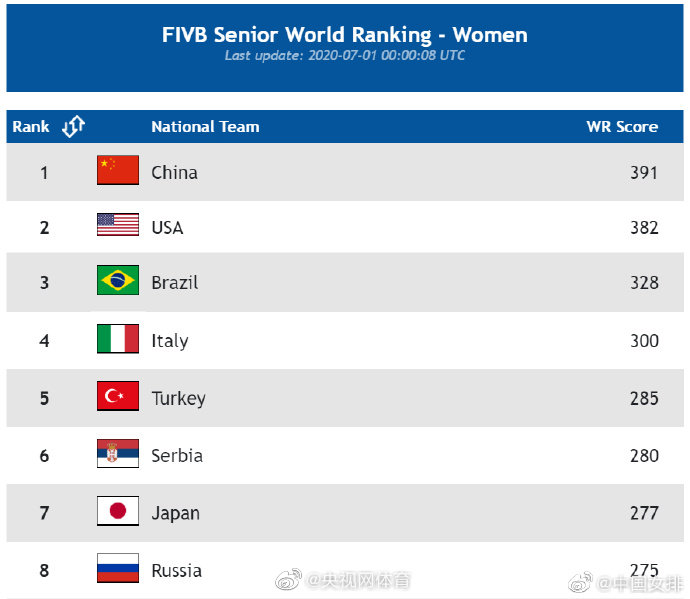The image size is (690, 599).
Task: Click the Serbia flag icon
Action: click(x=118, y=453)
